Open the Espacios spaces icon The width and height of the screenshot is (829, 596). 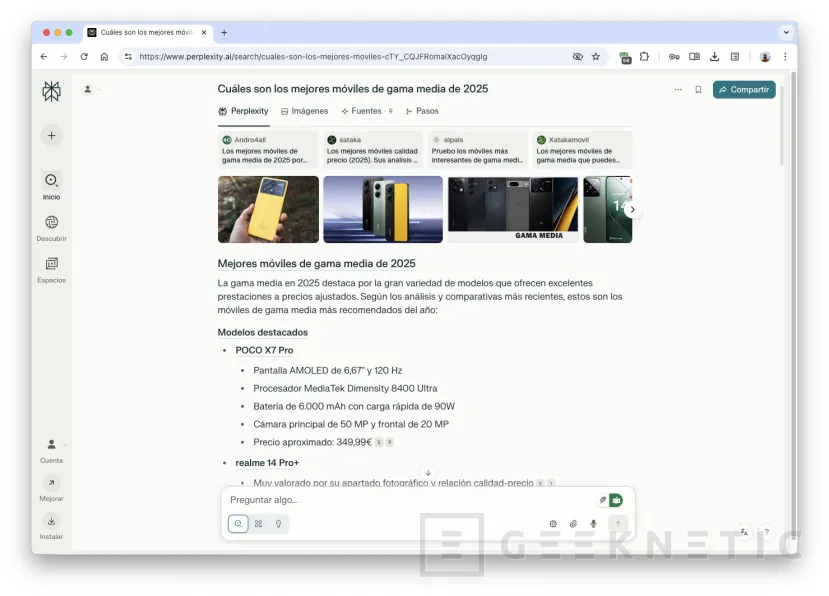[51, 263]
